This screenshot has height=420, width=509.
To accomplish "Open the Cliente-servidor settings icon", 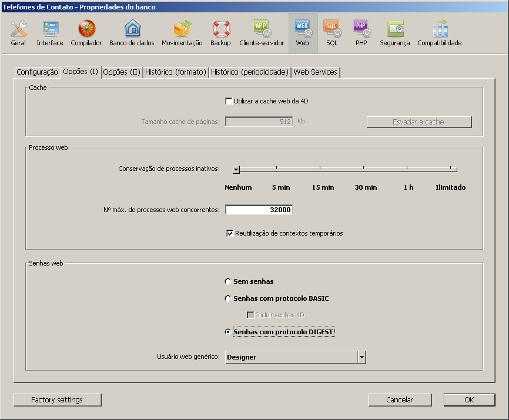I will coord(262,33).
